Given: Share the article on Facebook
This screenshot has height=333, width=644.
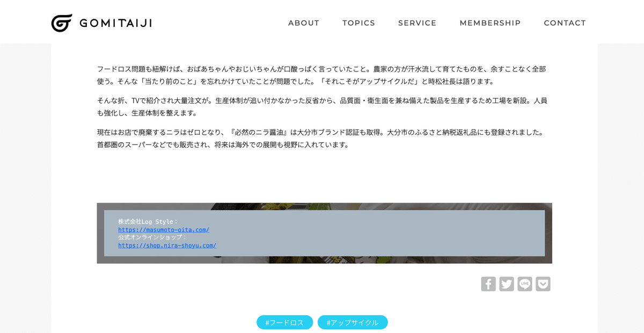Looking at the screenshot, I should (x=488, y=284).
